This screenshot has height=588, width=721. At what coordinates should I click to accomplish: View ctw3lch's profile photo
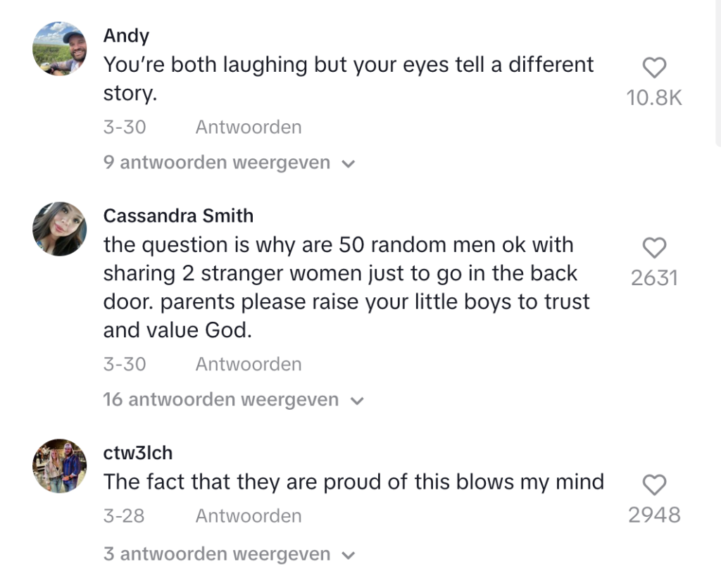60,465
